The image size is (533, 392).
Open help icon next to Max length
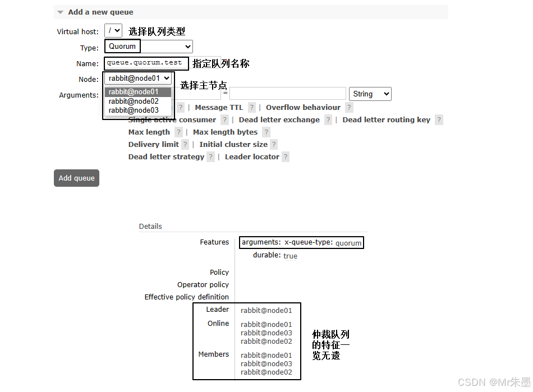coord(178,132)
